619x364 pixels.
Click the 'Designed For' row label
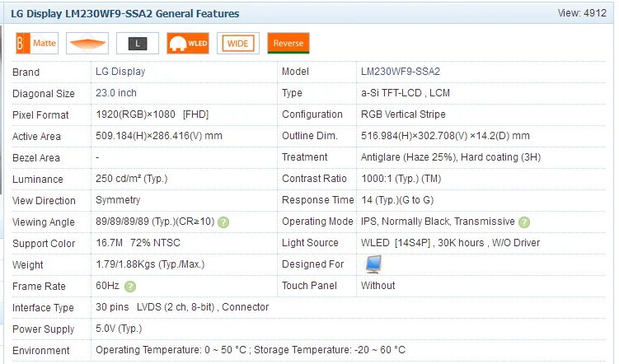312,264
